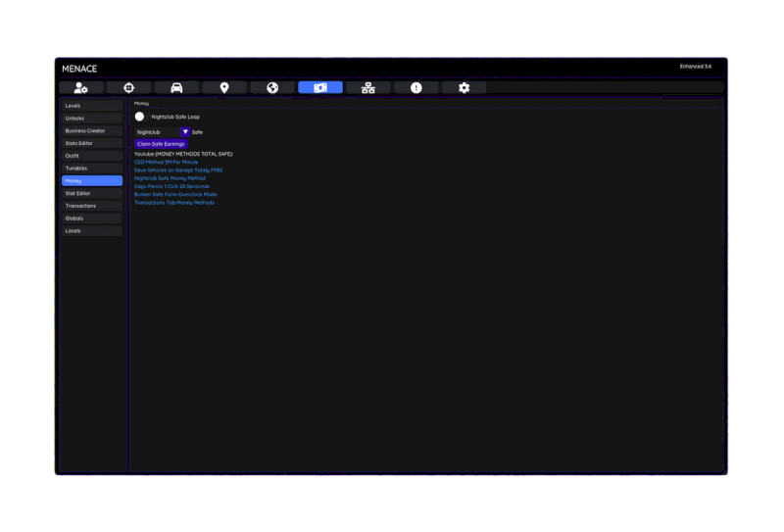This screenshot has height=532, width=784.
Task: Switch to the map pin teleport tab
Action: coord(224,88)
